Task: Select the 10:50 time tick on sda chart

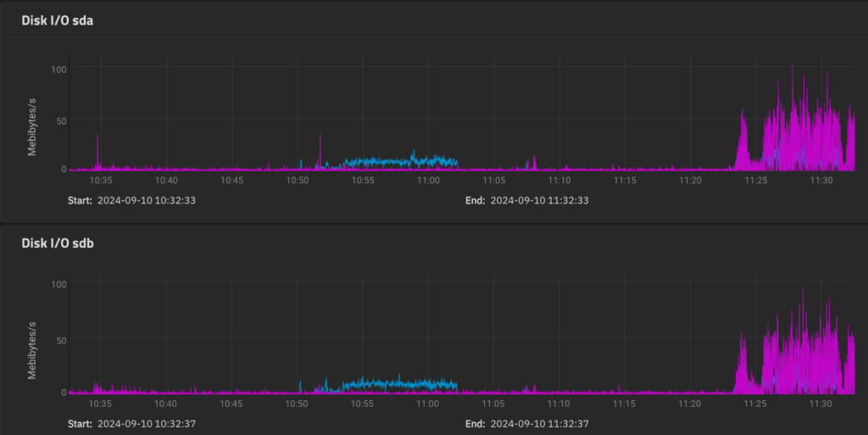Action: [x=298, y=181]
